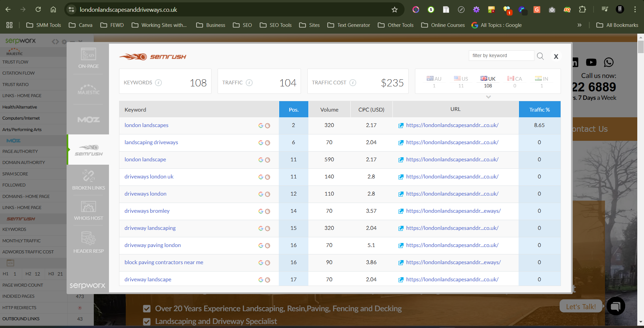Image resolution: width=644 pixels, height=328 pixels.
Task: Show info for KEYWORDS metric
Action: point(158,83)
